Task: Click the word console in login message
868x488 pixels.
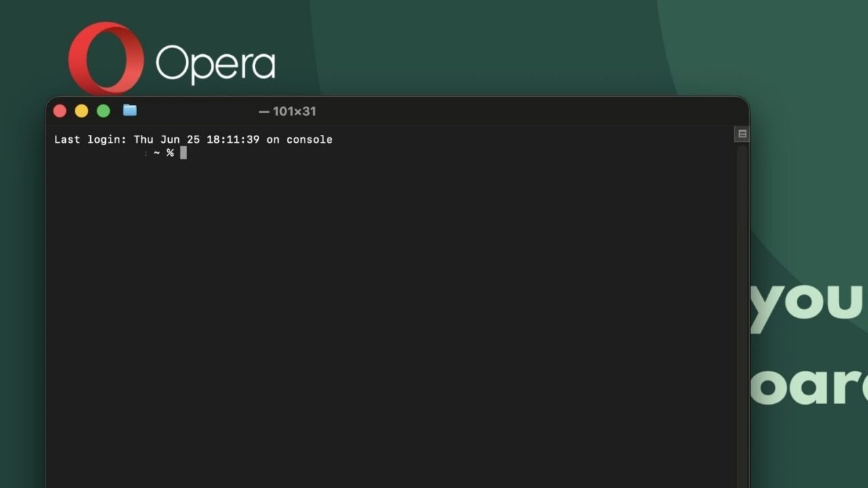Action: pyautogui.click(x=309, y=140)
